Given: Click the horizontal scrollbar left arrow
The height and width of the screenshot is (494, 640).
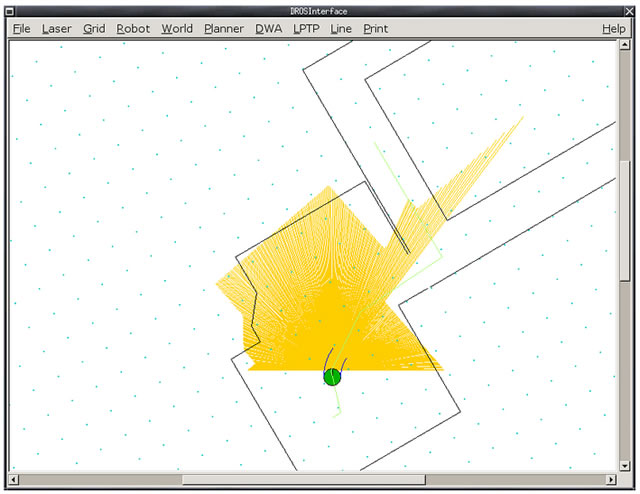Looking at the screenshot, I should point(13,479).
